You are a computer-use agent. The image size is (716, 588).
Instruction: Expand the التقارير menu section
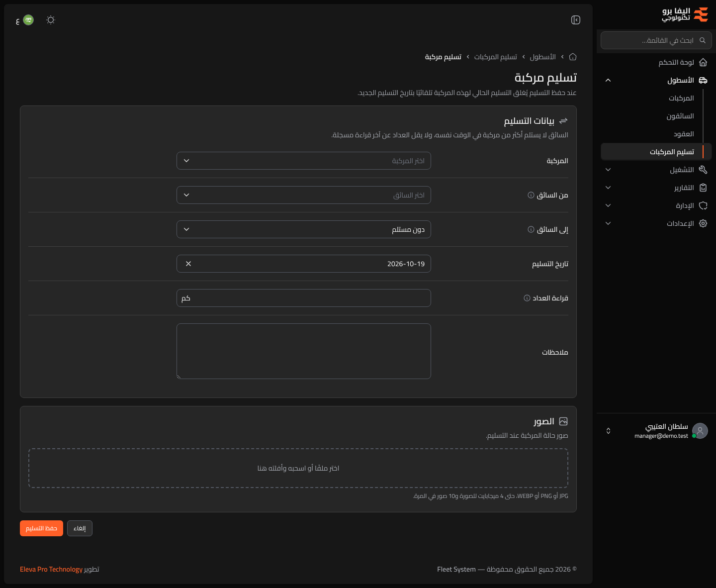608,188
